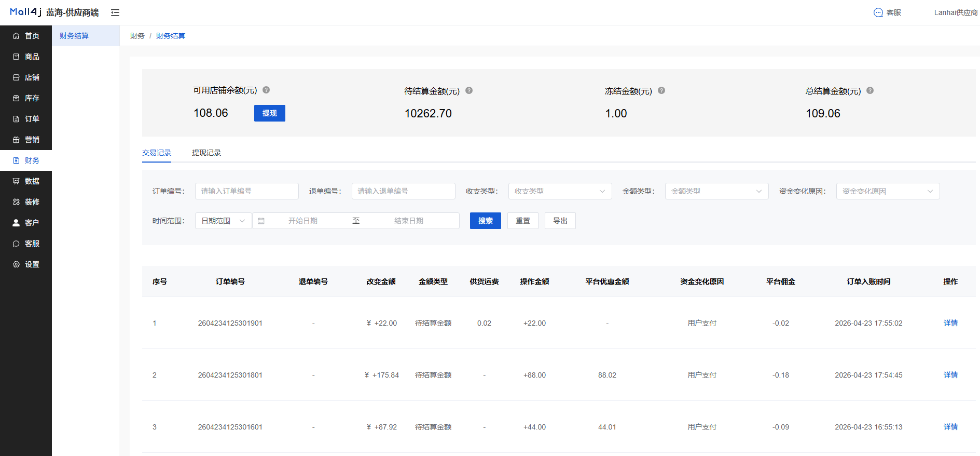Click the 可用店铺余额 value 108.06

[x=211, y=113]
